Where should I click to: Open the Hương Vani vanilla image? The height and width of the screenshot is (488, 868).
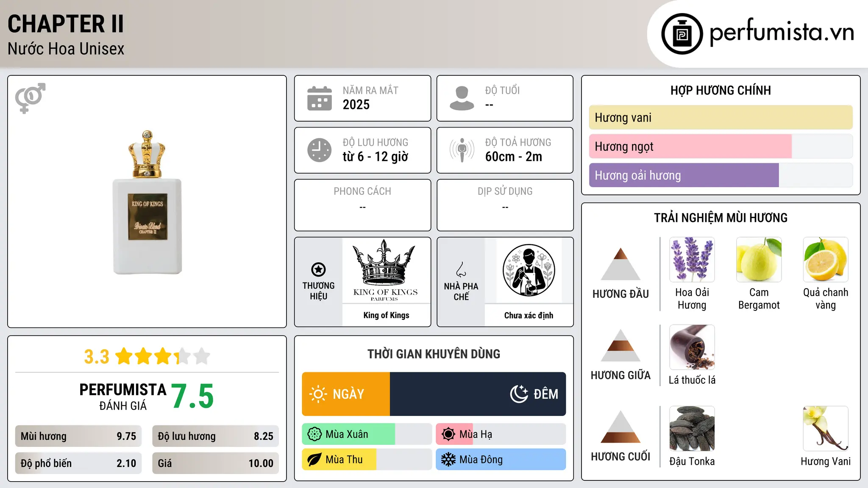click(826, 429)
